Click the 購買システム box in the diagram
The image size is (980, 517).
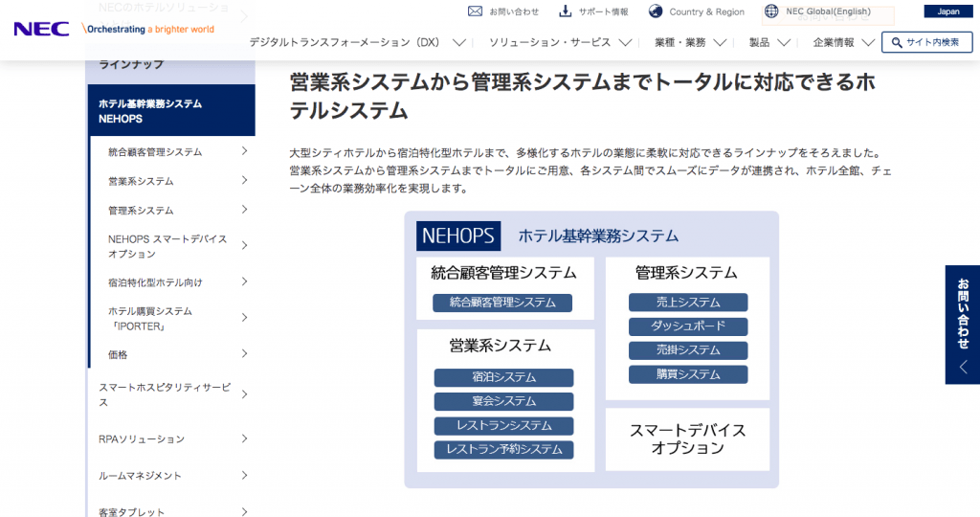[x=688, y=374]
